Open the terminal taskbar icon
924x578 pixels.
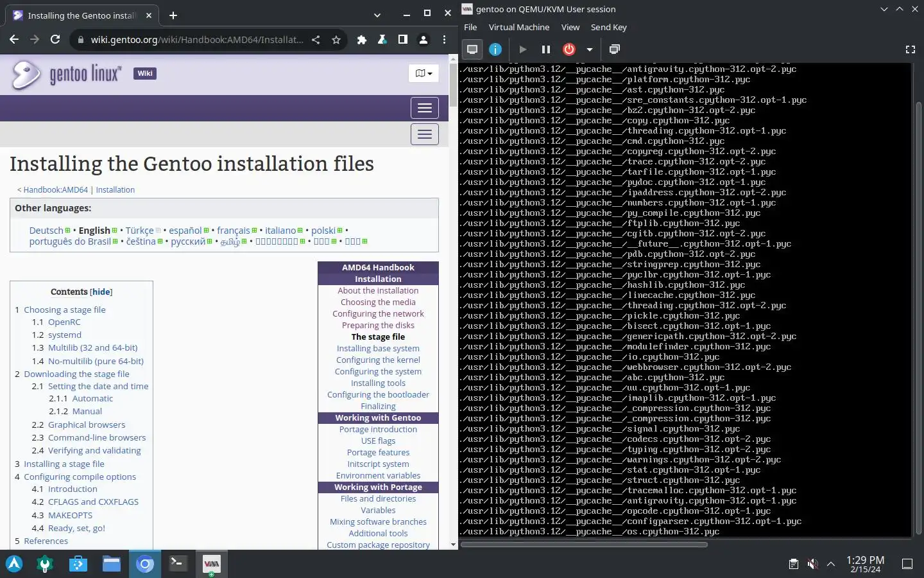[178, 564]
